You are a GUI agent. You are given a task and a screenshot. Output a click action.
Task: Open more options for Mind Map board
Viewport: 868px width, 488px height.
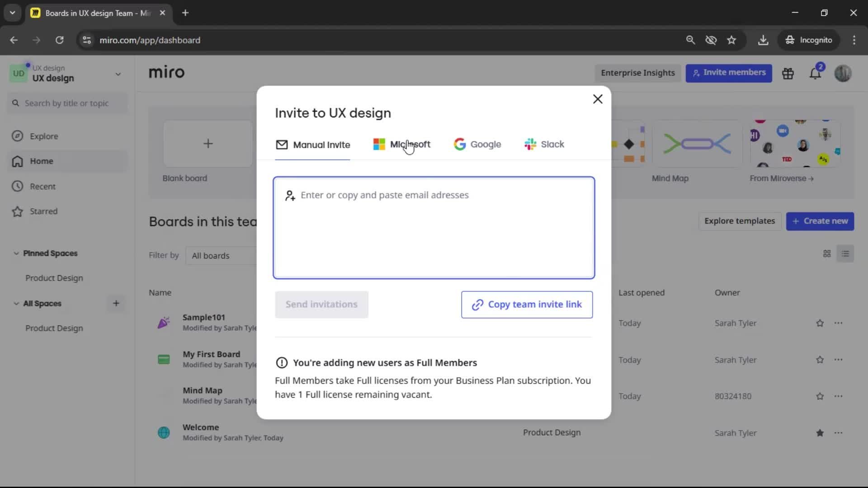point(839,397)
